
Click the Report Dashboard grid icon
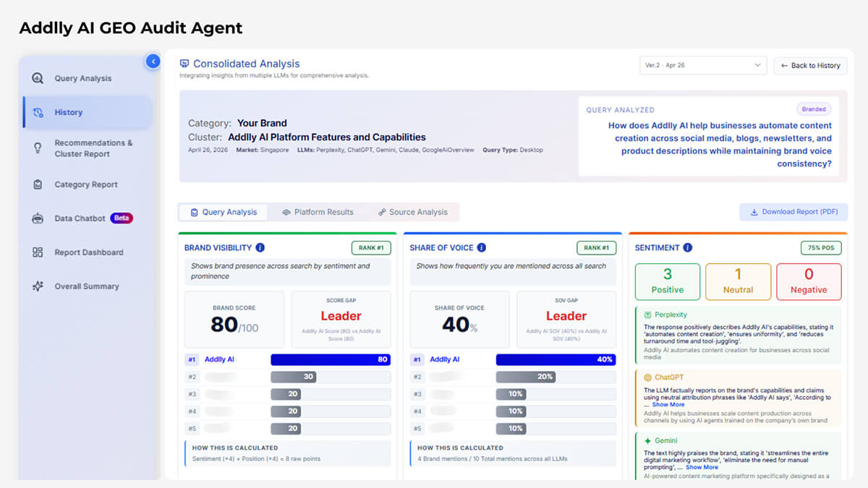38,252
